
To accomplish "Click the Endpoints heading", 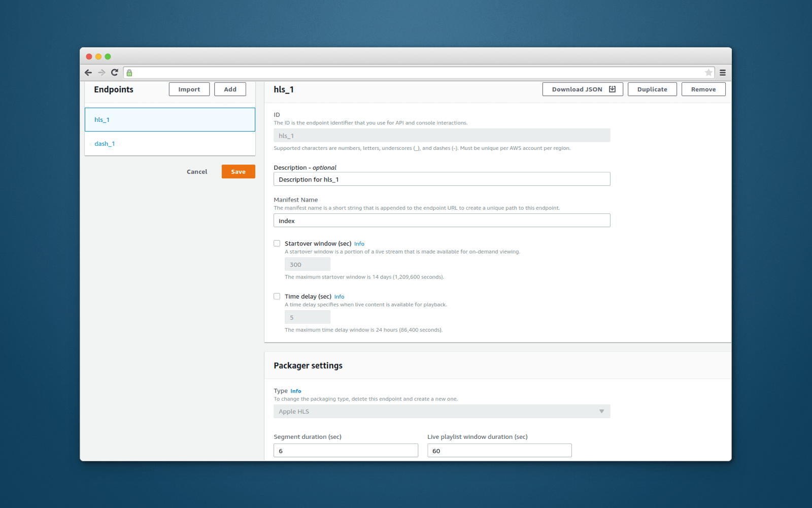I will [x=114, y=89].
